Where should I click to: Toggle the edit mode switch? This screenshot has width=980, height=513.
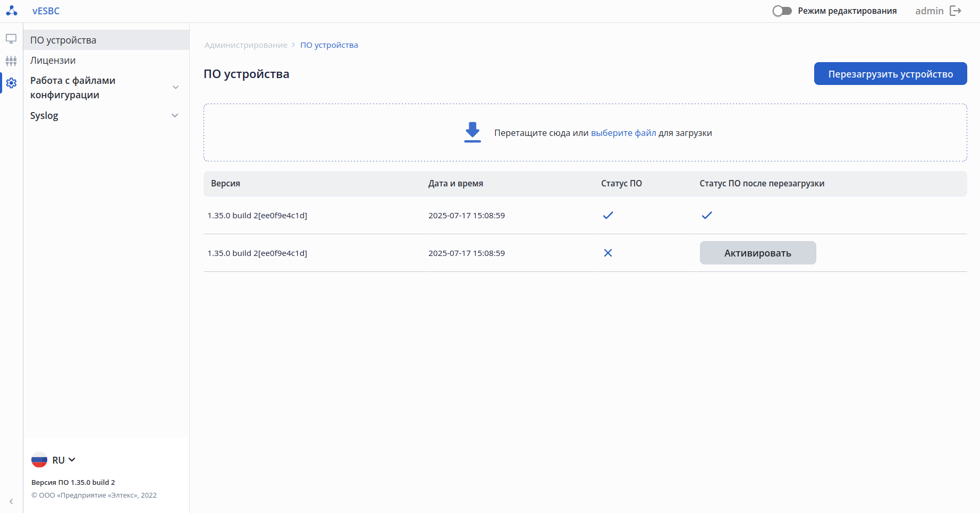782,11
